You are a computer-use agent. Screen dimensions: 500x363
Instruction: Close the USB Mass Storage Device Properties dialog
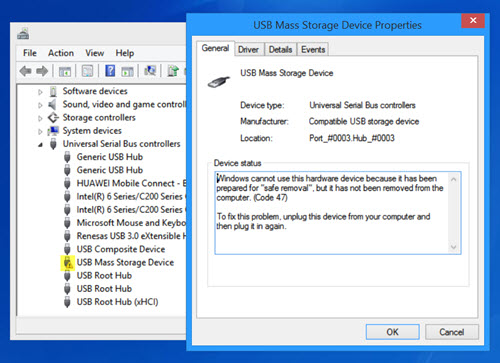473,21
